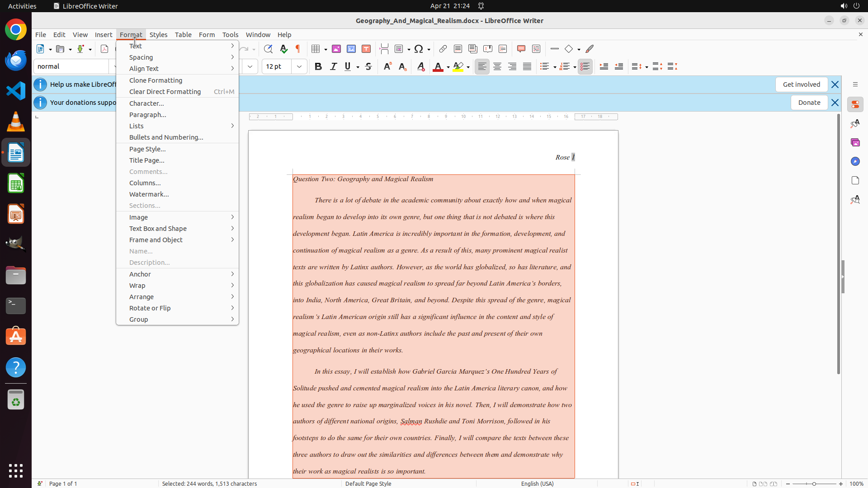
Task: Toggle Italic formatting button
Action: (333, 66)
